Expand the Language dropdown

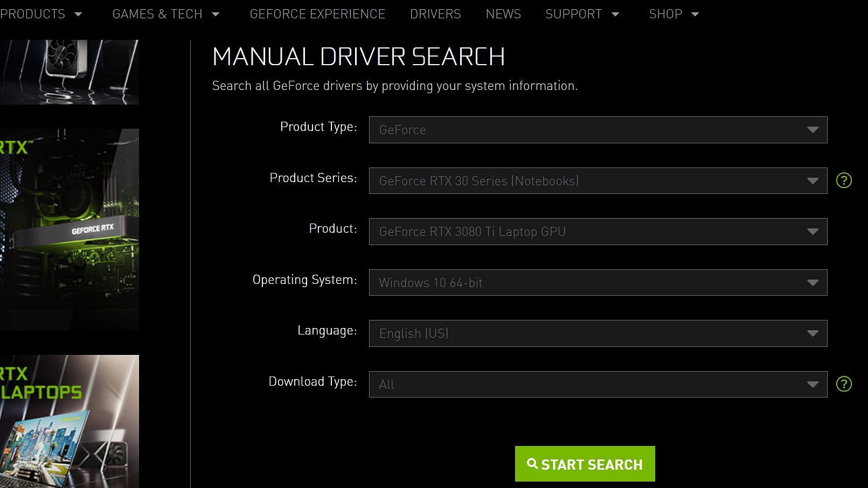click(x=598, y=333)
